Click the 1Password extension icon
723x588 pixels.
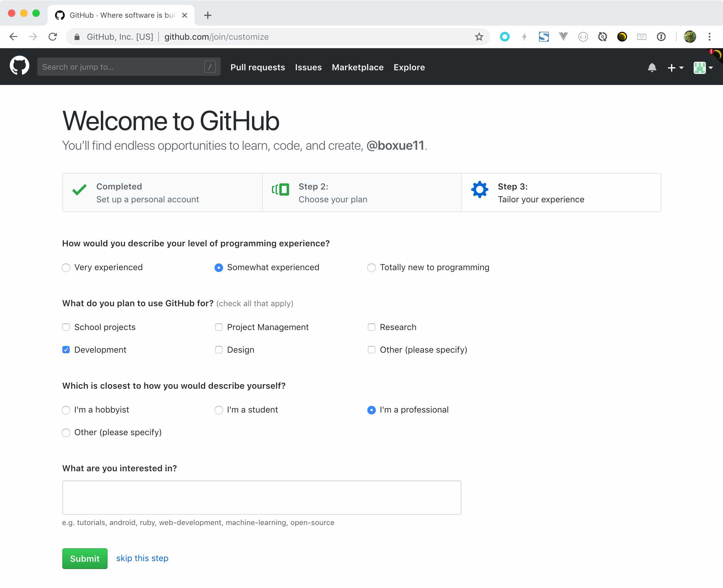[x=661, y=37]
